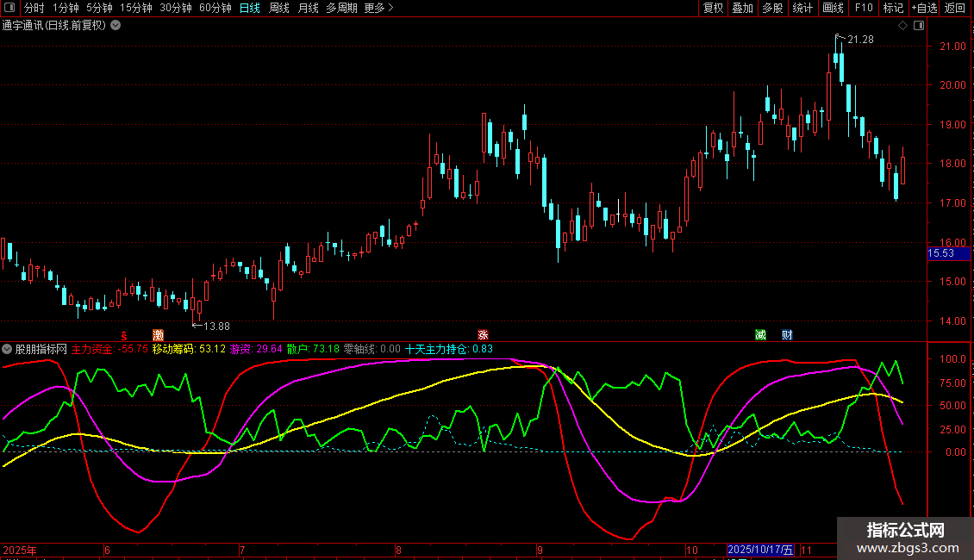Click the 激 event marker icon
This screenshot has height=560, width=974.
click(159, 335)
